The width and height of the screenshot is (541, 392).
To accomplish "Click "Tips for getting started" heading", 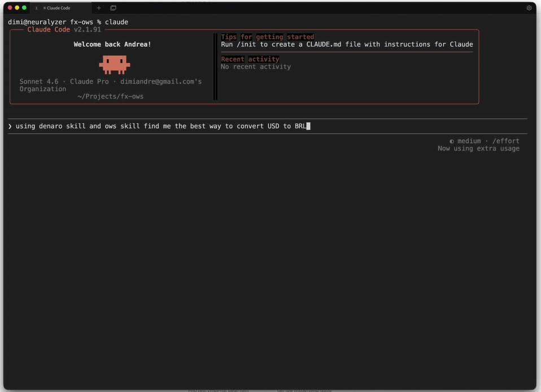I will pos(268,37).
